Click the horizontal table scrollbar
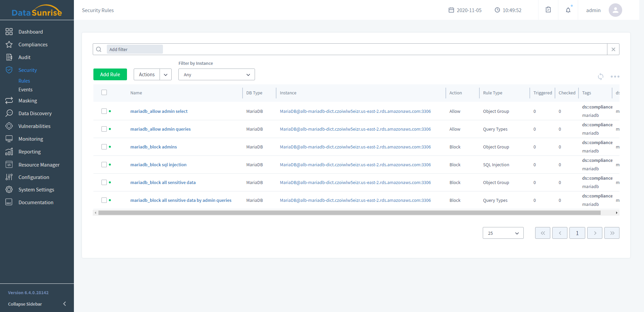 [x=349, y=213]
